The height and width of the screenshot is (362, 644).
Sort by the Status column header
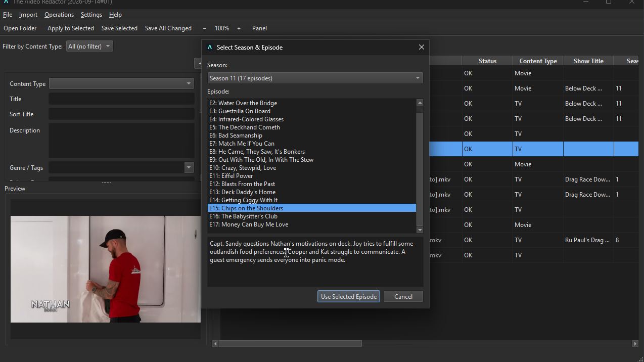click(487, 61)
